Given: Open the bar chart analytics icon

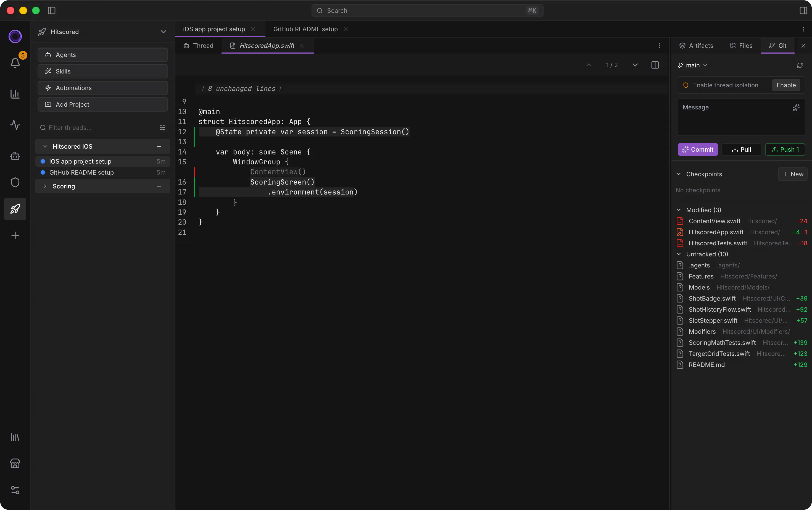Looking at the screenshot, I should 15,94.
